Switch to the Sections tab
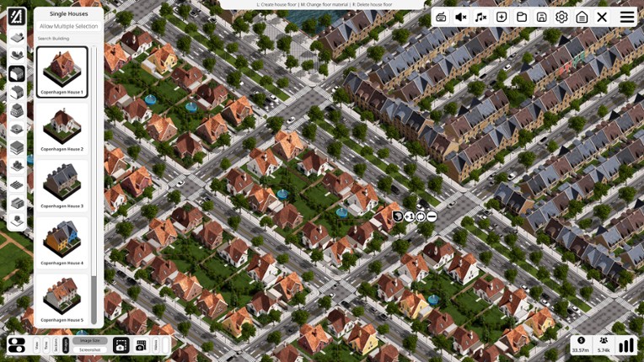The height and width of the screenshot is (362, 644). 56,345
